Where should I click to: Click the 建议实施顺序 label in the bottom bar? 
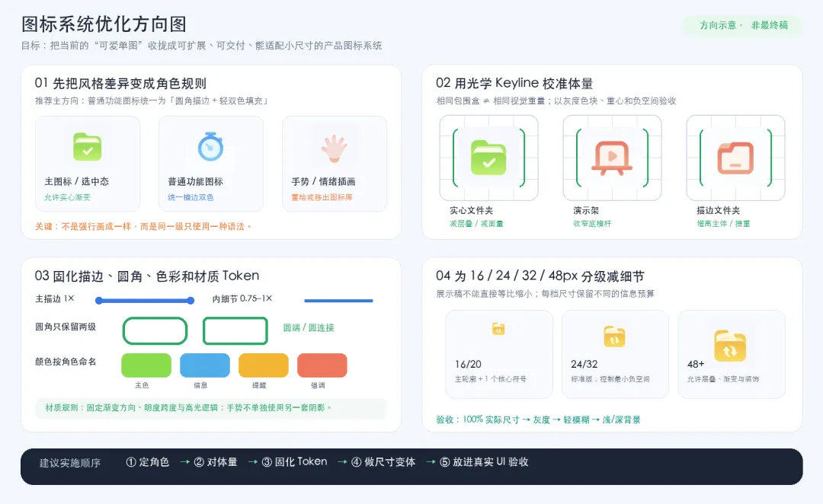coord(70,463)
